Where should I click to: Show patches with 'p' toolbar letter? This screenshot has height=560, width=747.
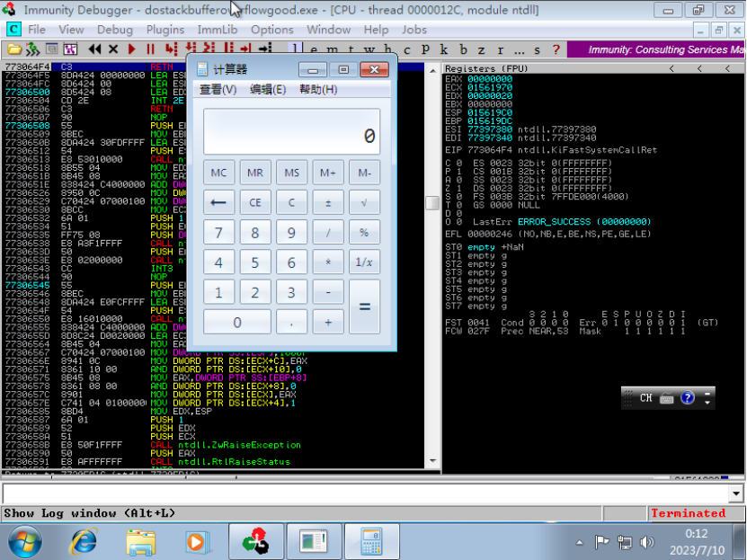tap(425, 49)
